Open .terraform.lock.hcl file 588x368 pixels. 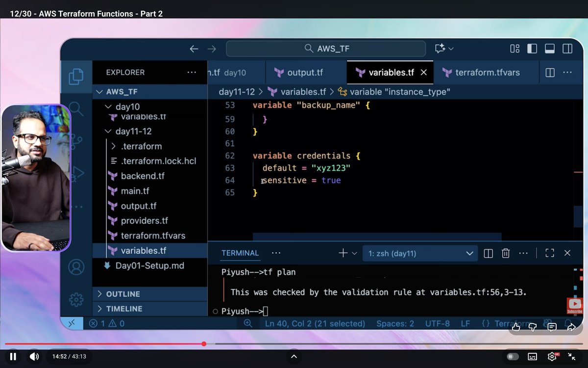[x=150, y=161]
